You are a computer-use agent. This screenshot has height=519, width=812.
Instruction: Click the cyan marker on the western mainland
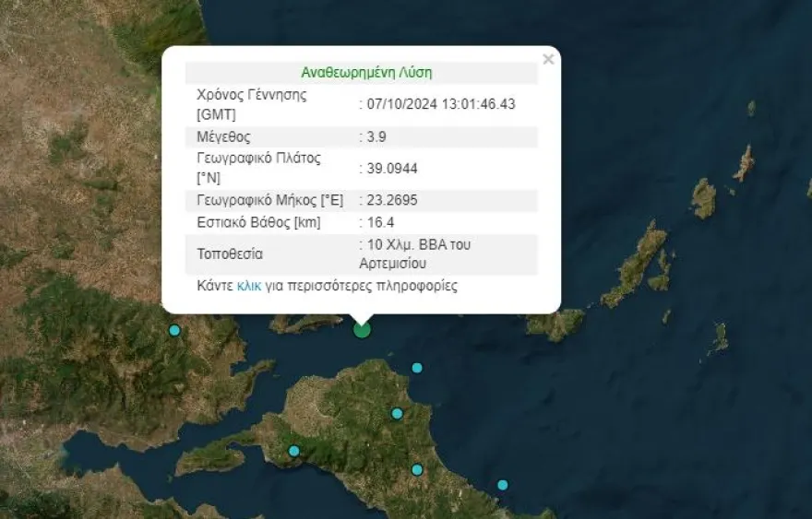(174, 331)
